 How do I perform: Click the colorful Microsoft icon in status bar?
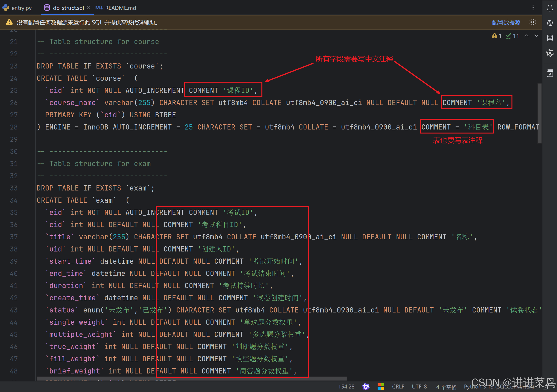(381, 386)
